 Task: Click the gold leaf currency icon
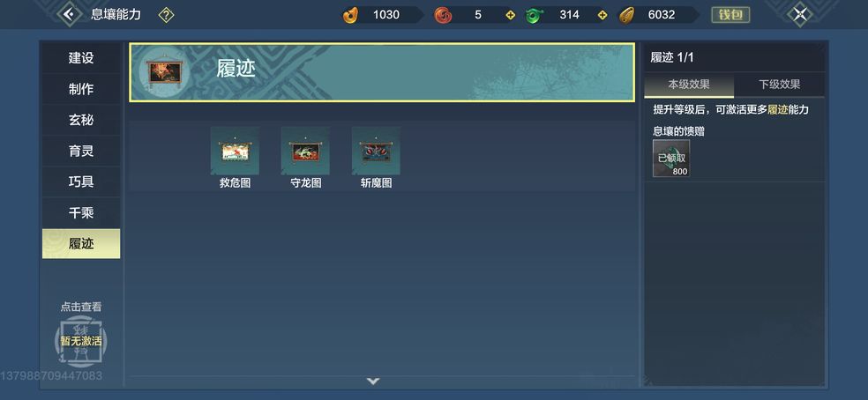click(626, 15)
